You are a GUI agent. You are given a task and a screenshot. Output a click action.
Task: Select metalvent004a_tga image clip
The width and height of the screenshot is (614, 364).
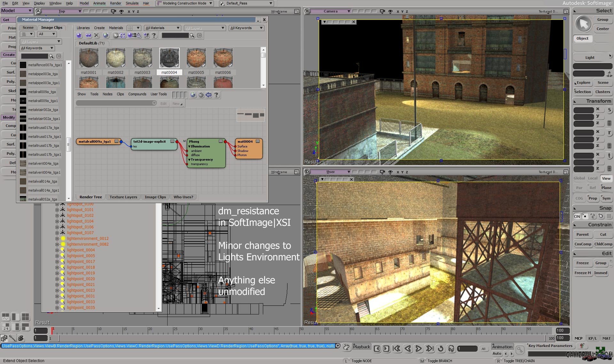43,163
